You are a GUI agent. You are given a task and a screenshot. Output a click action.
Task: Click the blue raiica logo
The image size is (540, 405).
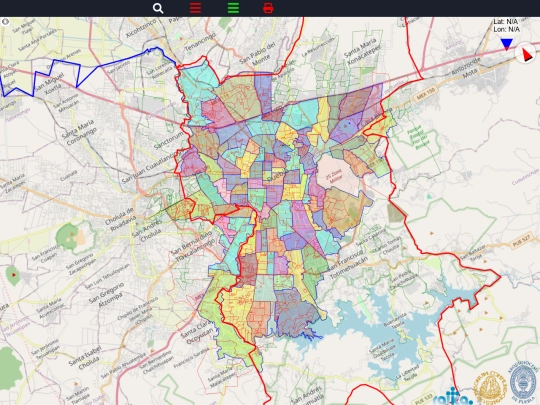point(453,397)
